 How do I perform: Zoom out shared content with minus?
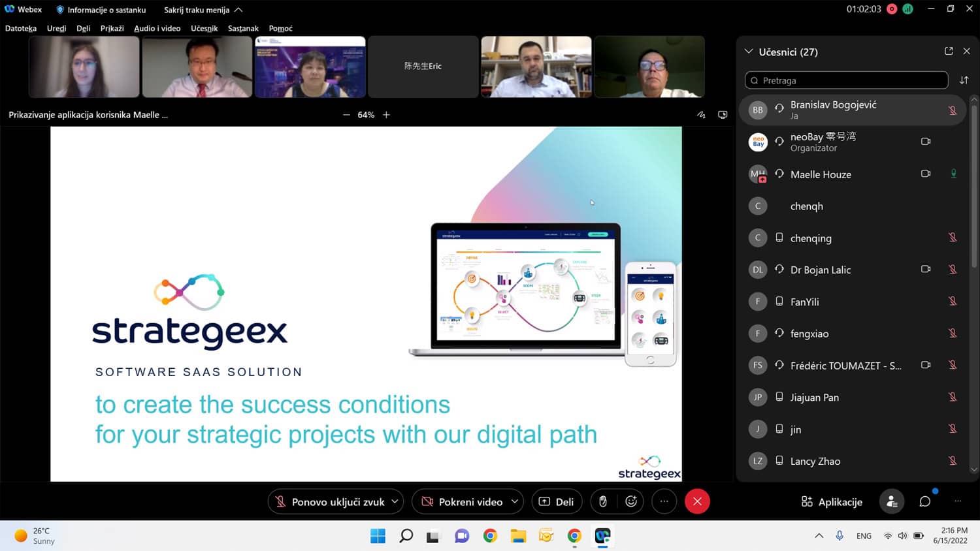pyautogui.click(x=346, y=115)
